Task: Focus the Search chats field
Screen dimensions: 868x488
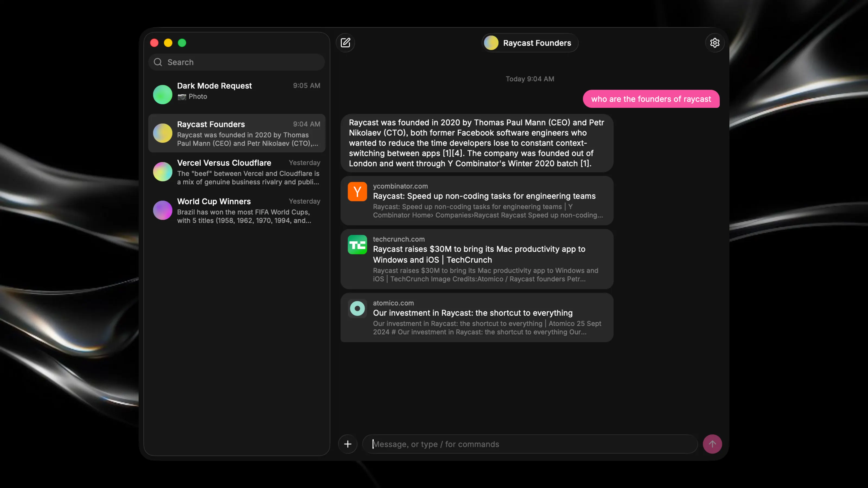Action: click(x=237, y=62)
